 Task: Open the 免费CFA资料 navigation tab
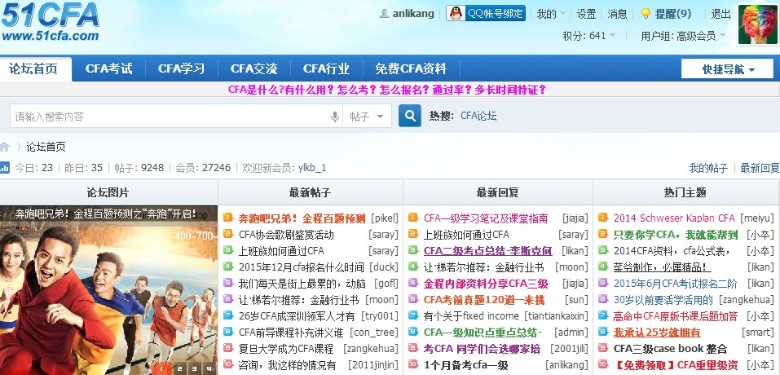411,69
